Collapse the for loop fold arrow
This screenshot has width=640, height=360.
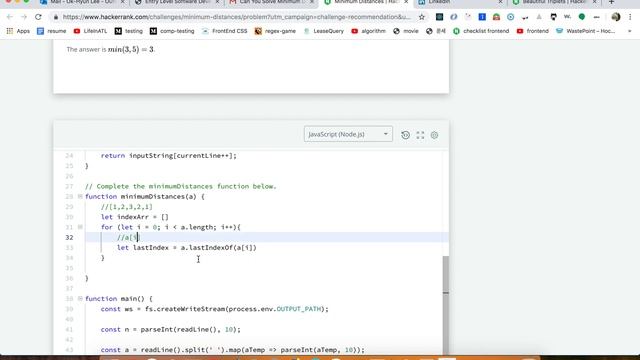[x=80, y=227]
